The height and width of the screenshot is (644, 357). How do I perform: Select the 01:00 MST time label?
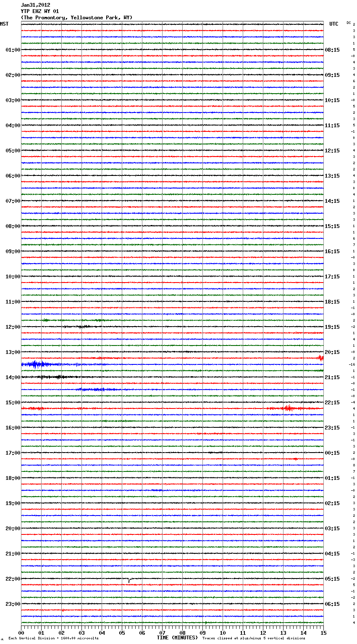pyautogui.click(x=13, y=50)
